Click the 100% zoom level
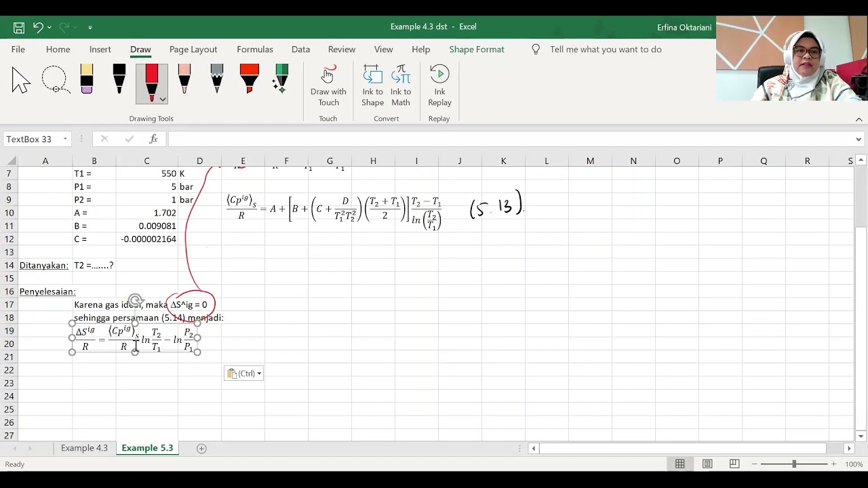The height and width of the screenshot is (488, 868). (x=854, y=464)
